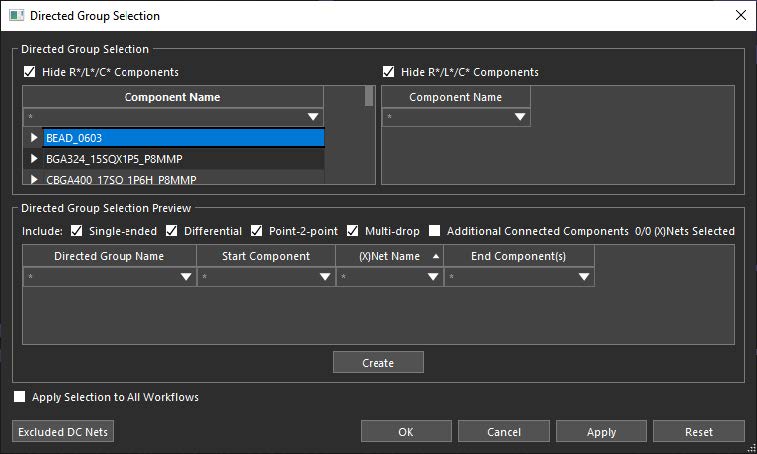Toggle right Hide R*/L*/C* Components checkbox
Image resolution: width=757 pixels, height=454 pixels.
click(388, 72)
